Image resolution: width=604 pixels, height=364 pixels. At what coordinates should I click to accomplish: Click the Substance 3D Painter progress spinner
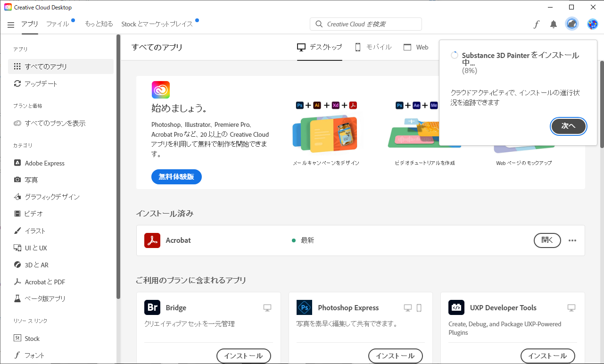click(454, 55)
